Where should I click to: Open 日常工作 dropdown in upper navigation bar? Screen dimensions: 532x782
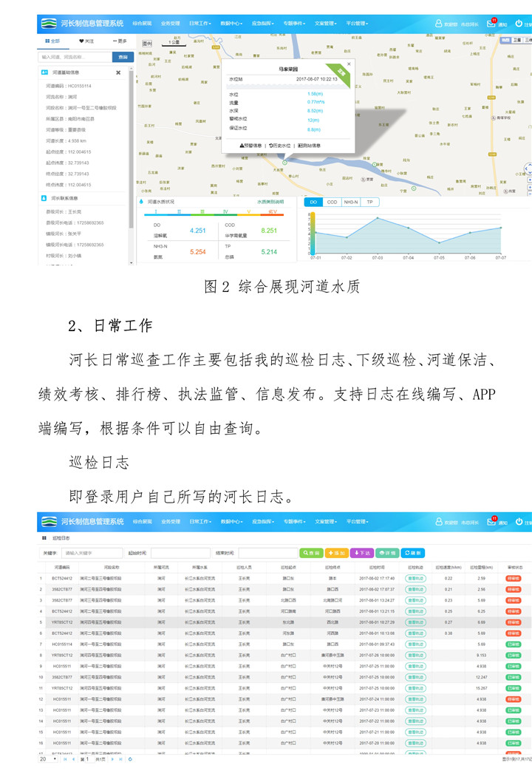200,24
